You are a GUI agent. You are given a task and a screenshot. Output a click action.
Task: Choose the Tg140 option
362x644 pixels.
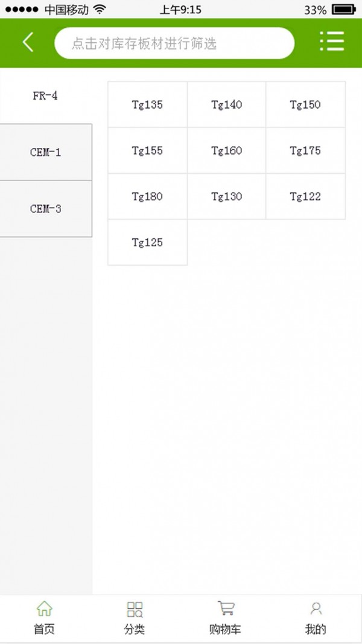[x=226, y=104]
